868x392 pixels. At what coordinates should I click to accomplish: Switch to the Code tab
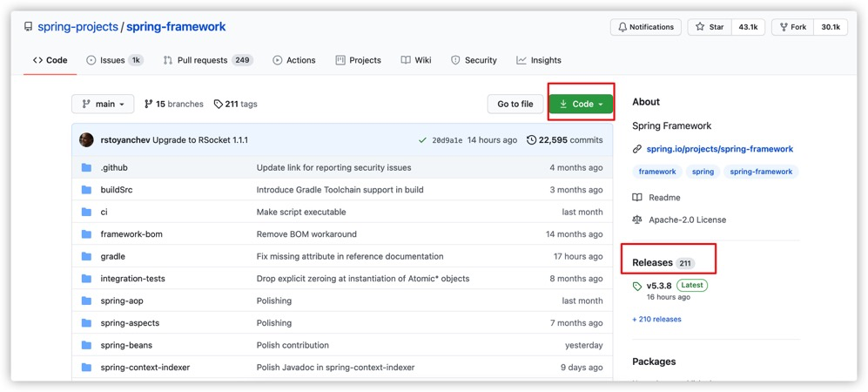(x=50, y=60)
